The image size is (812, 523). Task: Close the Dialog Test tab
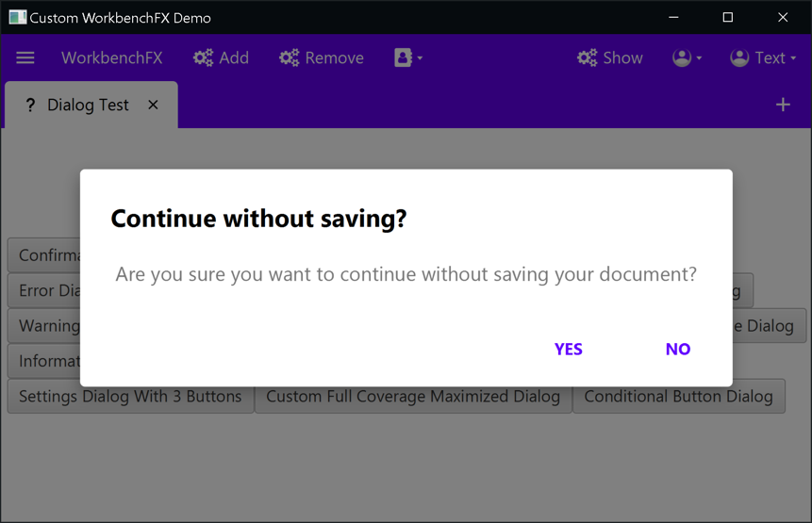click(153, 105)
